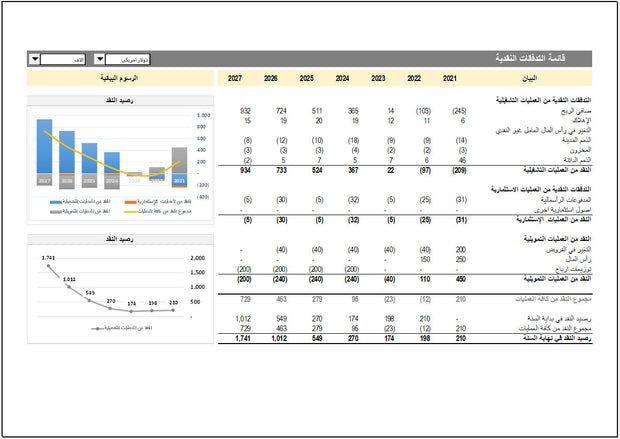This screenshot has width=620, height=439.
Task: Click the lower رصيد النقد line chart title
Action: pyautogui.click(x=120, y=239)
